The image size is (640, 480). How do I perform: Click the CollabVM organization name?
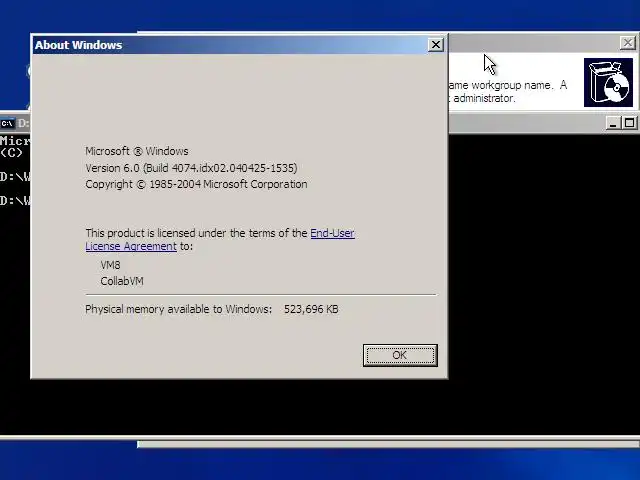(x=122, y=281)
